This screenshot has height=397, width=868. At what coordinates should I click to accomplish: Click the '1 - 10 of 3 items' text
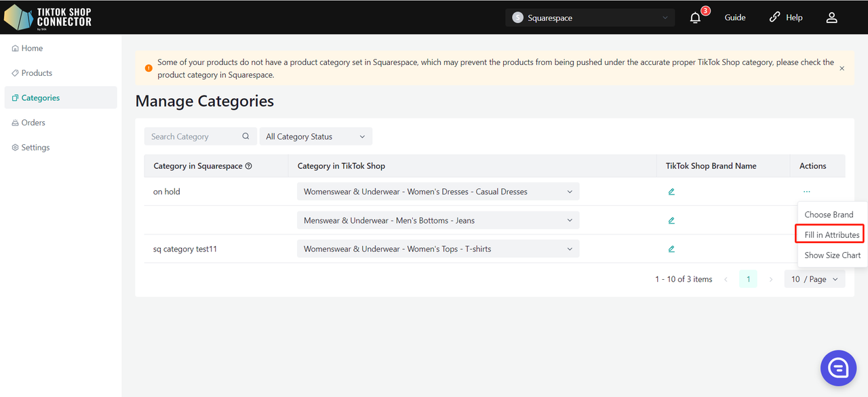pos(684,279)
